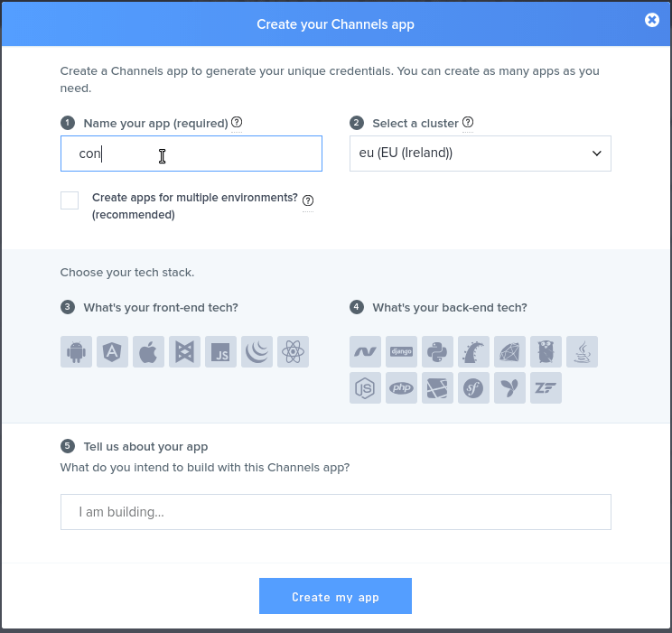Choose PHP as back-end tech

point(401,388)
